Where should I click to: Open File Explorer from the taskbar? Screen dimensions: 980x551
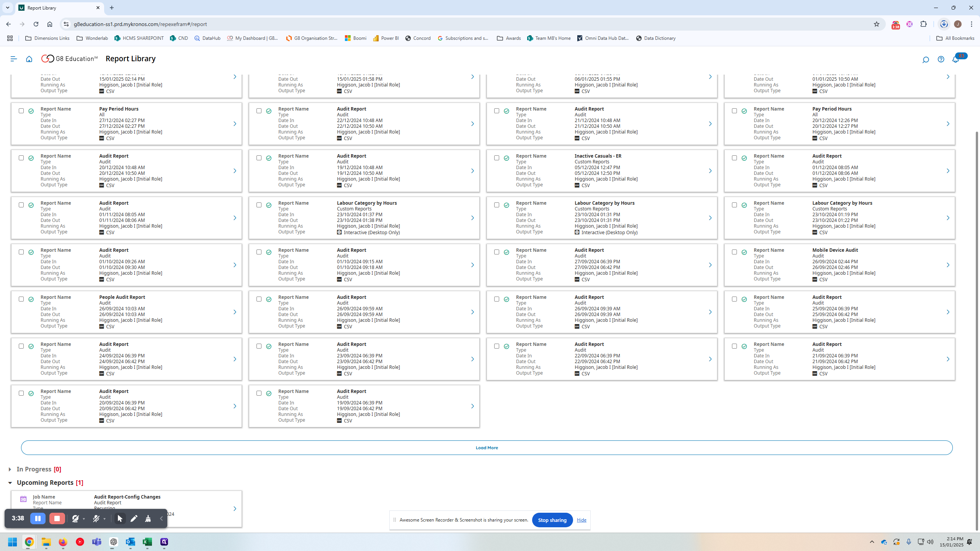pyautogui.click(x=46, y=542)
